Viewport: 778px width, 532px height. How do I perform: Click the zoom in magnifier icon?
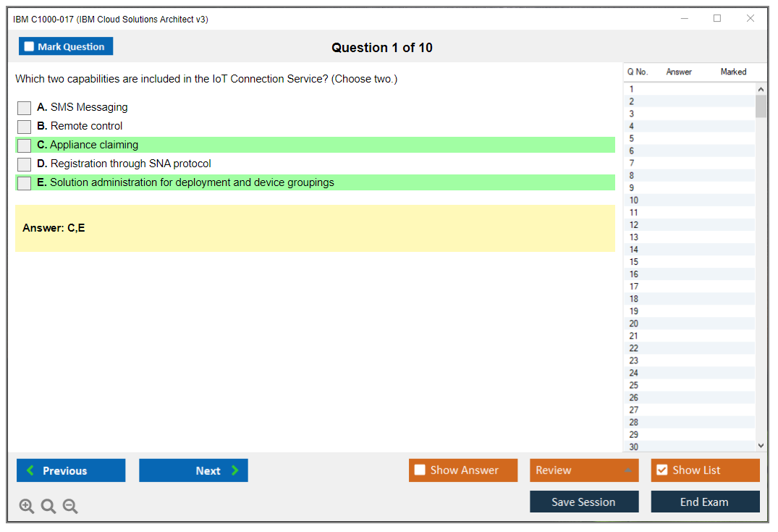point(26,506)
